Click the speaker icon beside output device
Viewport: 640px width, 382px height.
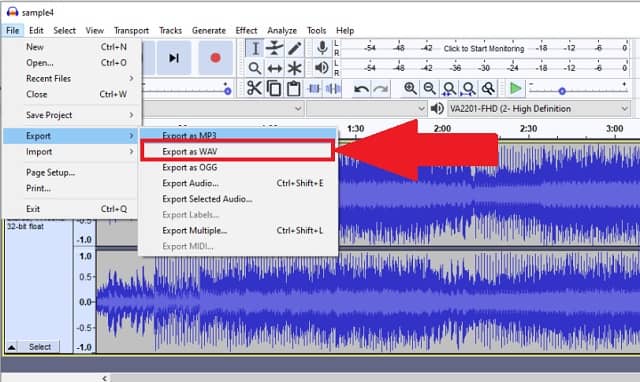point(437,109)
